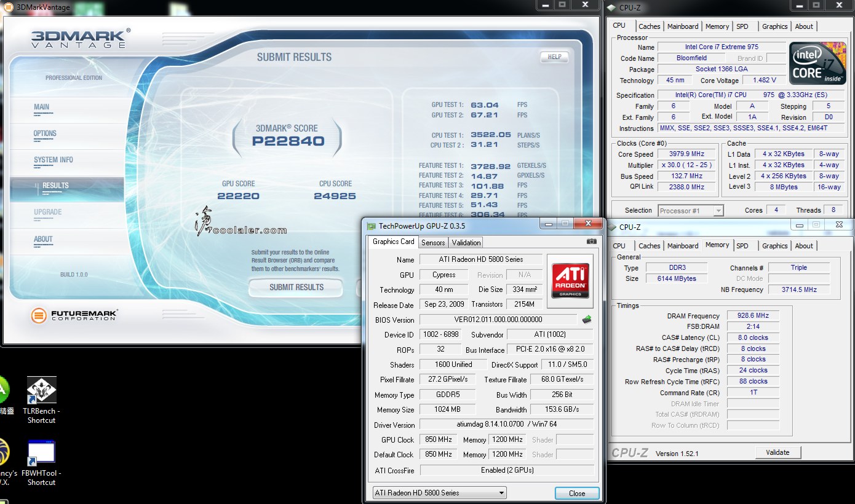Click the Channels # value Triple

point(799,267)
